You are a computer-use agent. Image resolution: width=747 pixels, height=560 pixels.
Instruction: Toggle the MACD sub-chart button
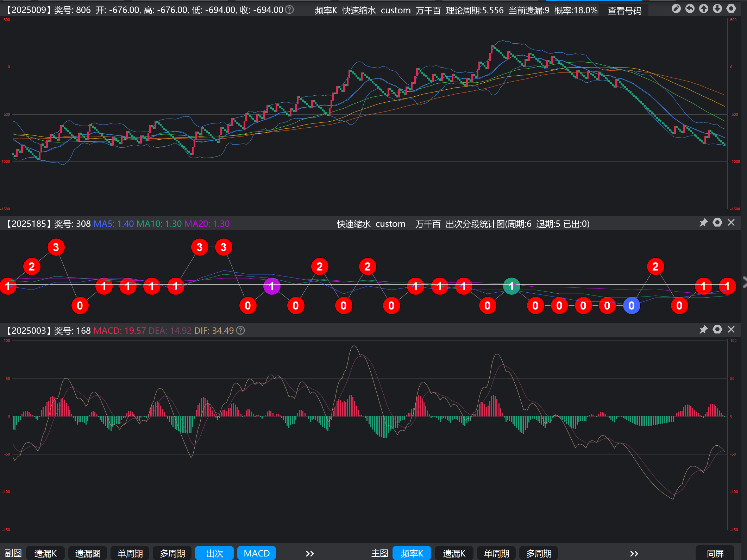pyautogui.click(x=257, y=553)
